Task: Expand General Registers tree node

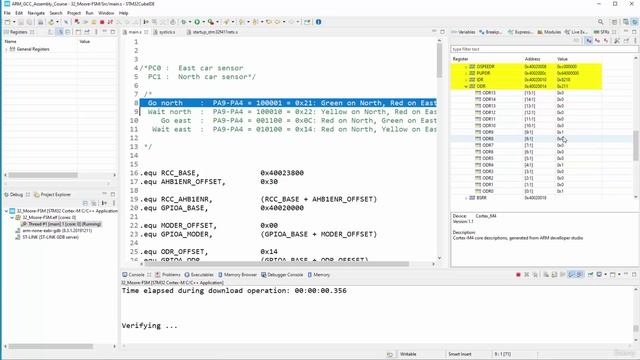Action: click(6, 49)
